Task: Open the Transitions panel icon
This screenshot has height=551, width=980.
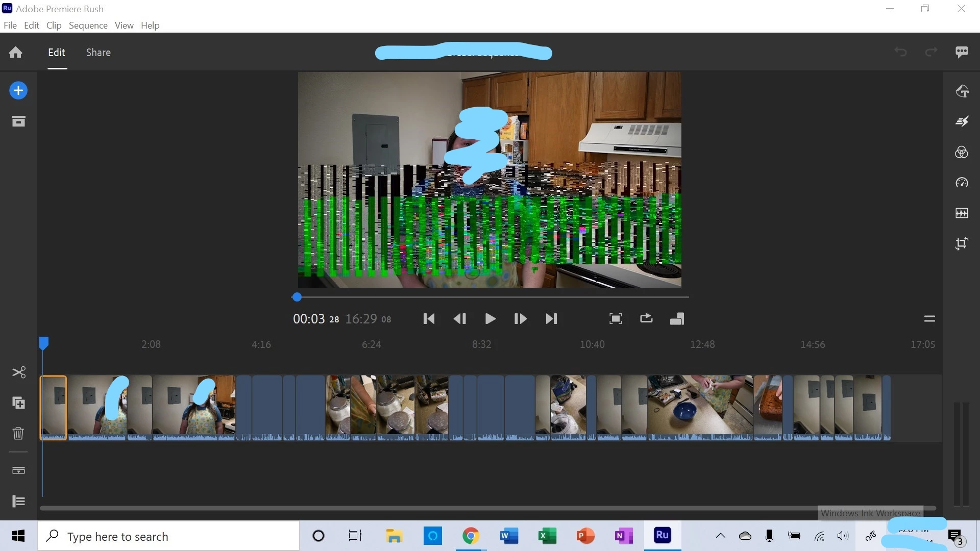Action: click(962, 121)
